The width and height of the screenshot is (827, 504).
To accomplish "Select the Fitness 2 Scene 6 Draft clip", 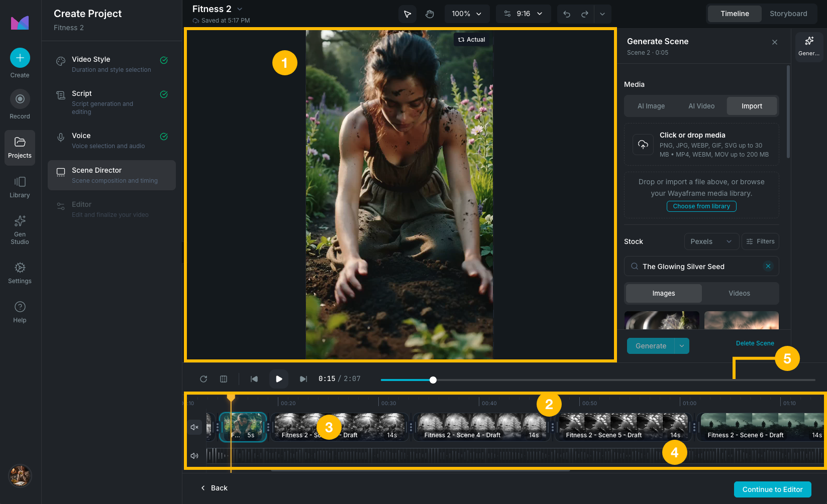I will pos(754,427).
